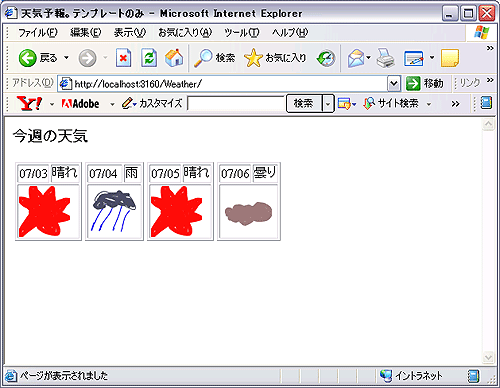Click the status bar icon at far right

pos(473,376)
